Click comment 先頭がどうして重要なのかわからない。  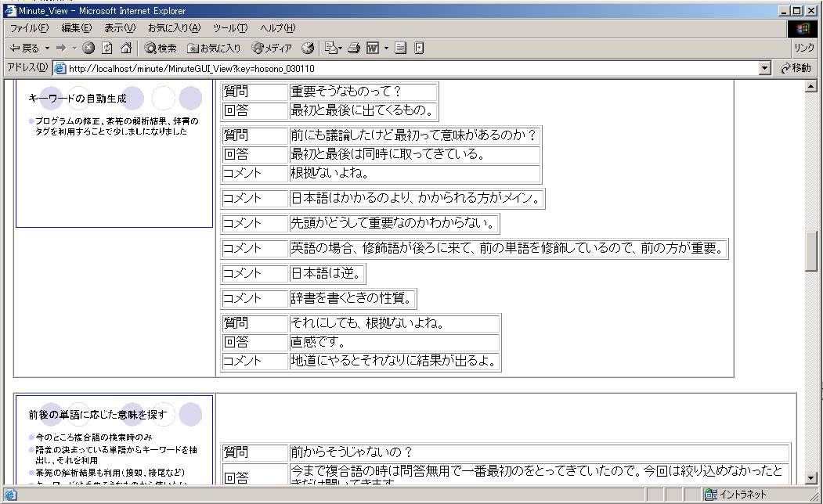[393, 223]
